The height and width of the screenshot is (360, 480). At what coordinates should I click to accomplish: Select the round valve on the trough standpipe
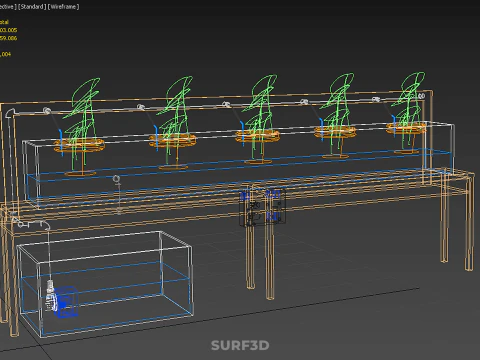pos(116,179)
